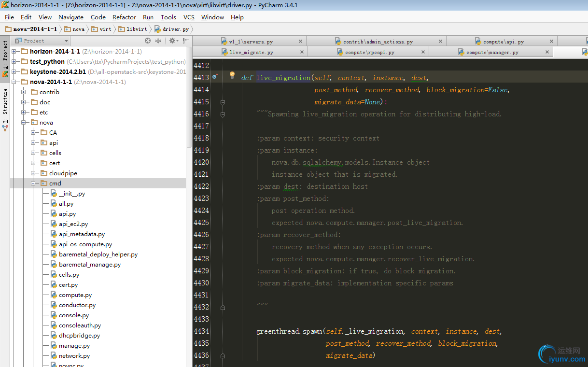Click the collapse all icon in Project panel

click(158, 41)
